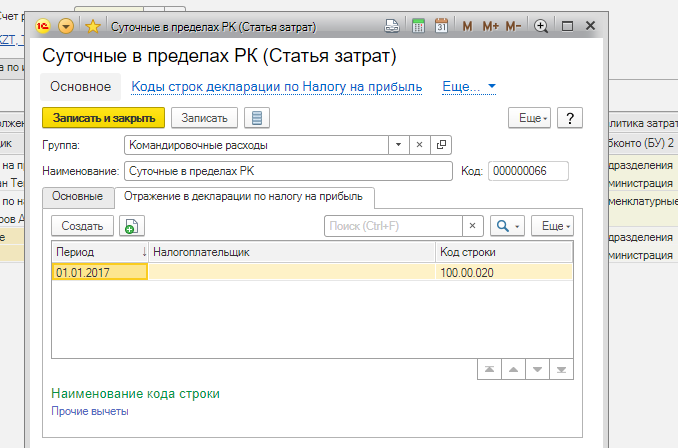Clear the Группа field with the X
The width and height of the screenshot is (678, 448).
[x=419, y=145]
